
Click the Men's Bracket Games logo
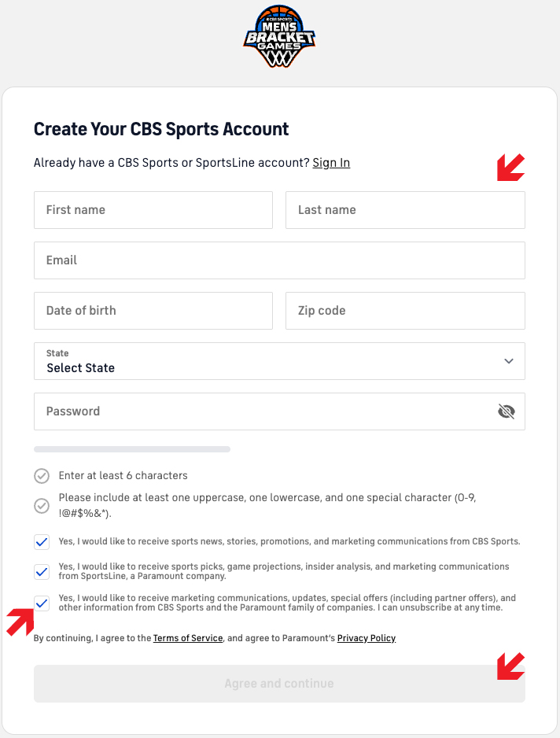pos(279,37)
